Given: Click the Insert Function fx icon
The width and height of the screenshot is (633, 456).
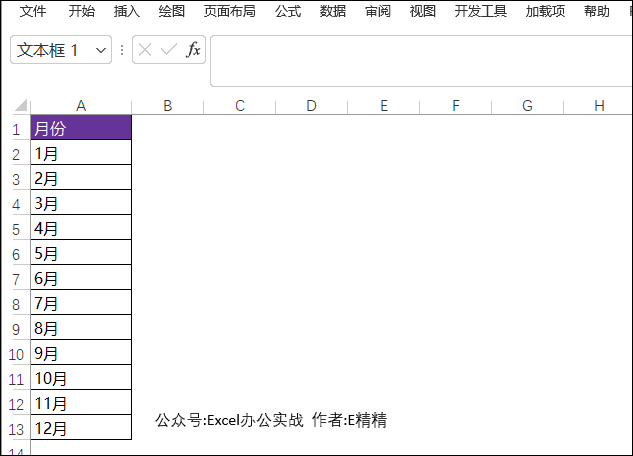Looking at the screenshot, I should coord(194,50).
